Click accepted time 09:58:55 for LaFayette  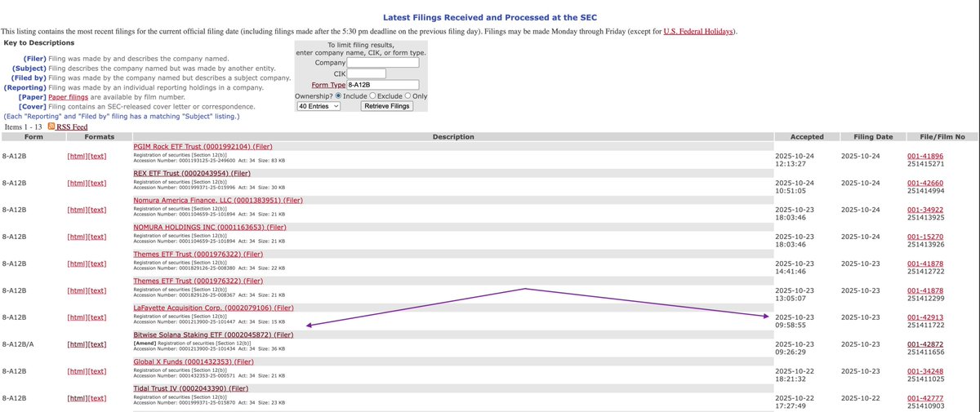point(791,325)
